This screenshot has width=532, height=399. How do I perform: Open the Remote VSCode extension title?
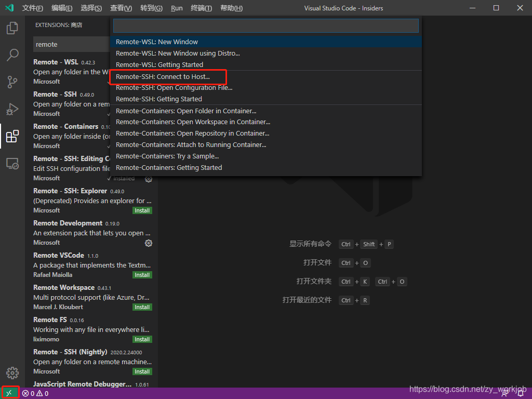(x=58, y=255)
